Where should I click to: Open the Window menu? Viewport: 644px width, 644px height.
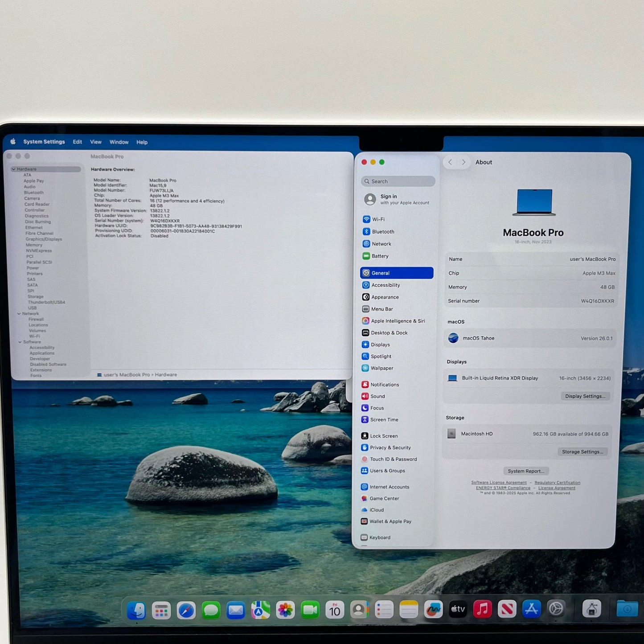tap(119, 142)
